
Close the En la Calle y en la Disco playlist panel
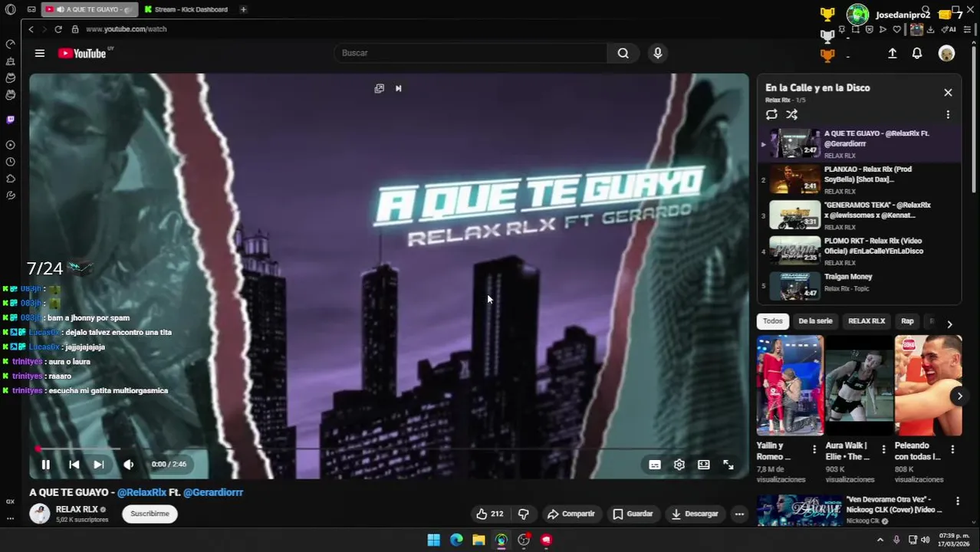click(948, 92)
